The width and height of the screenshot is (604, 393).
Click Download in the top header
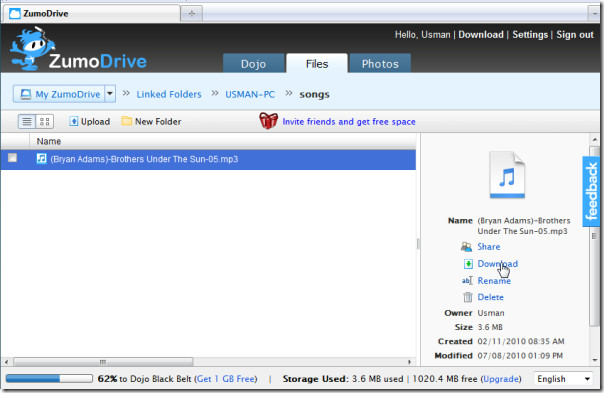(x=481, y=35)
